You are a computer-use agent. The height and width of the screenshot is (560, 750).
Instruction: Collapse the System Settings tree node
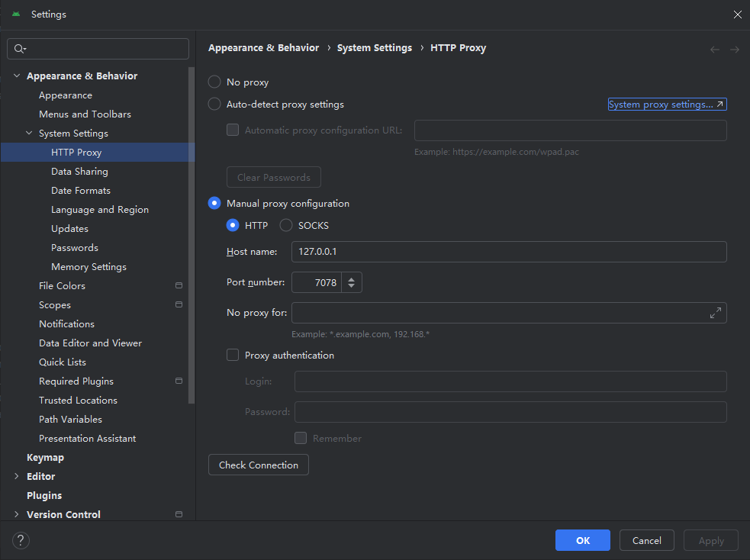pos(29,134)
